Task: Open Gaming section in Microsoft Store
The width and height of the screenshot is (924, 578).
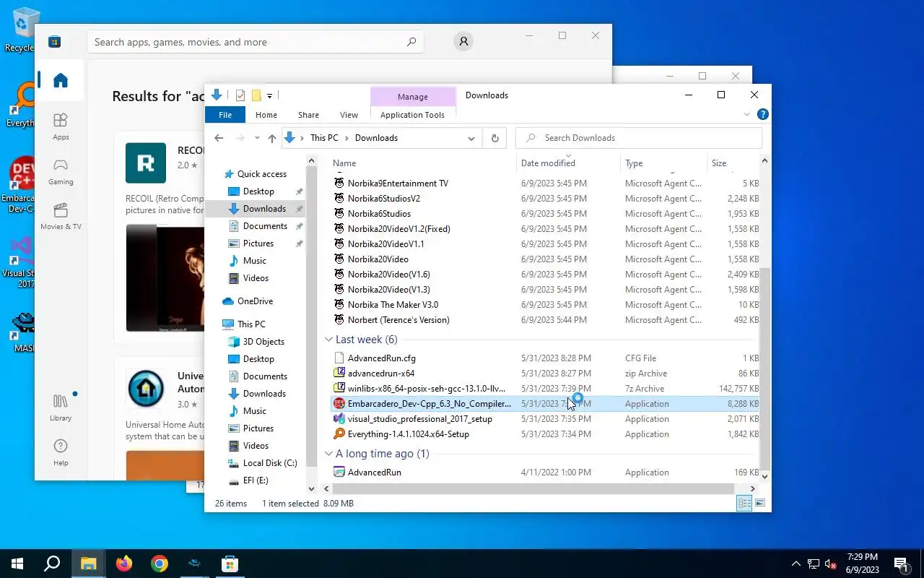Action: pos(61,171)
